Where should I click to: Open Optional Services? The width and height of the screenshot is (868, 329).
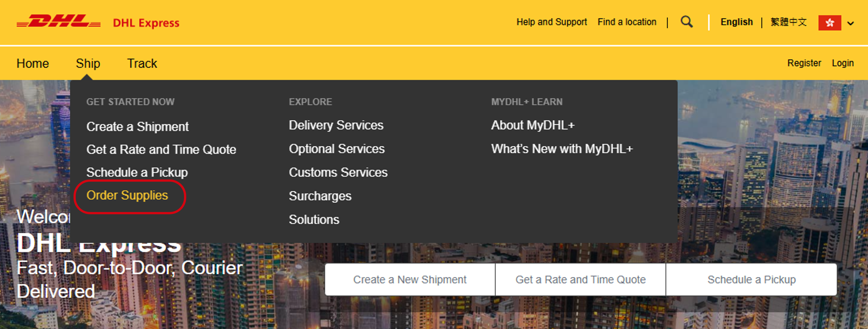(337, 149)
